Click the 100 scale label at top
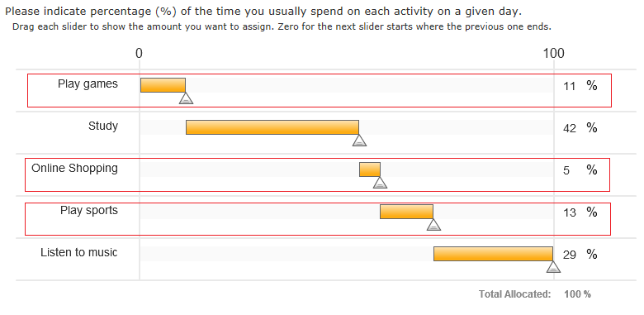The image size is (644, 315). coord(554,54)
